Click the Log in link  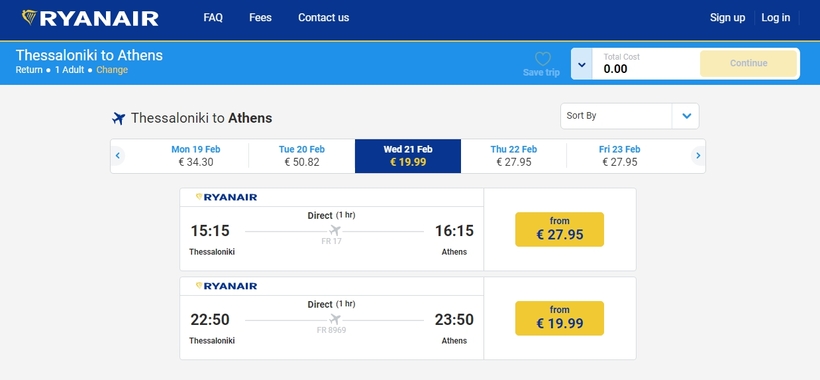776,18
